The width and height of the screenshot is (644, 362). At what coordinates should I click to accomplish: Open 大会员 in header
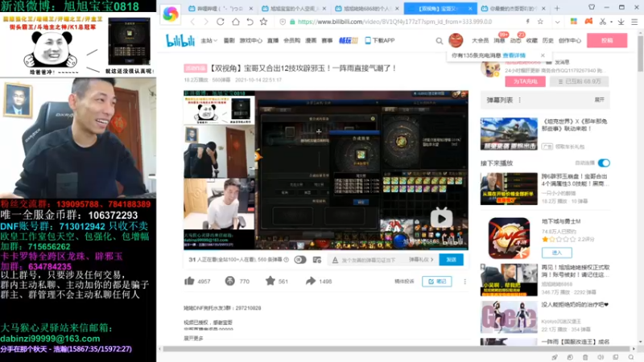(x=480, y=41)
